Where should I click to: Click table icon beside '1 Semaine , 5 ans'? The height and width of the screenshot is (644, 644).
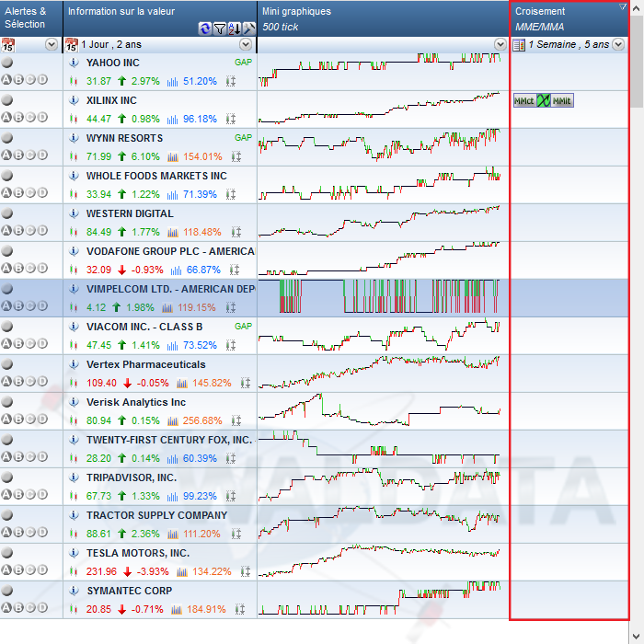pos(519,45)
